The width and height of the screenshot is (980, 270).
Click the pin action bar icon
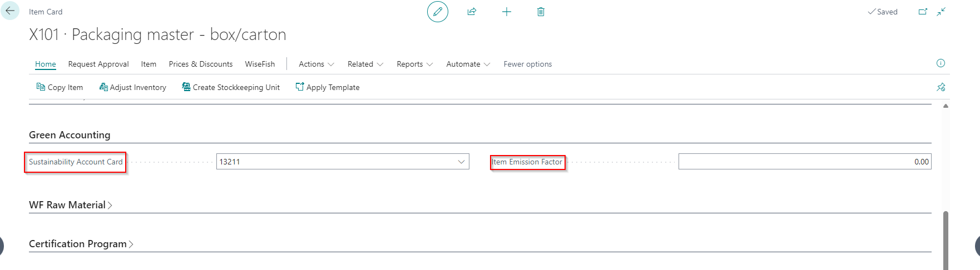pos(941,87)
